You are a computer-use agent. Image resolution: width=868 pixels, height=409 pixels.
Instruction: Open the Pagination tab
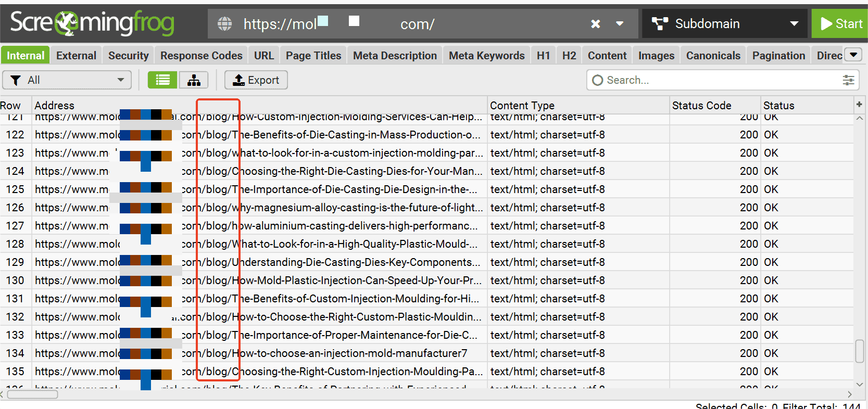coord(778,55)
